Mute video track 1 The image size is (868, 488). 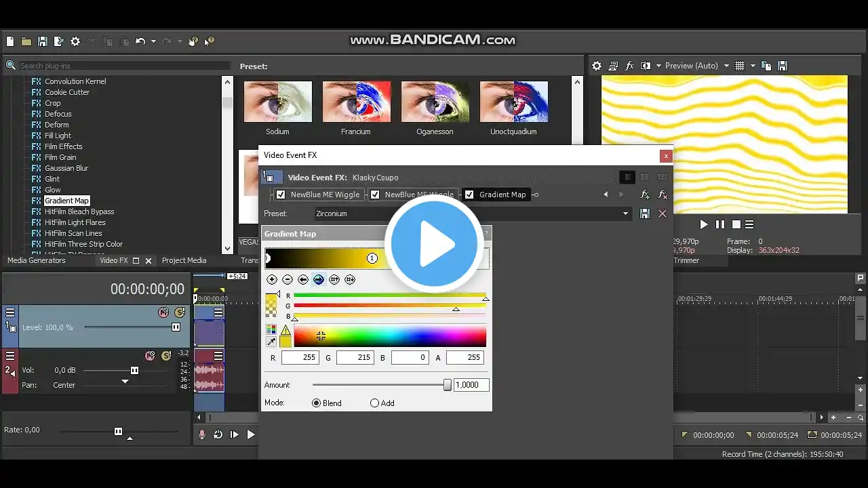coord(163,312)
